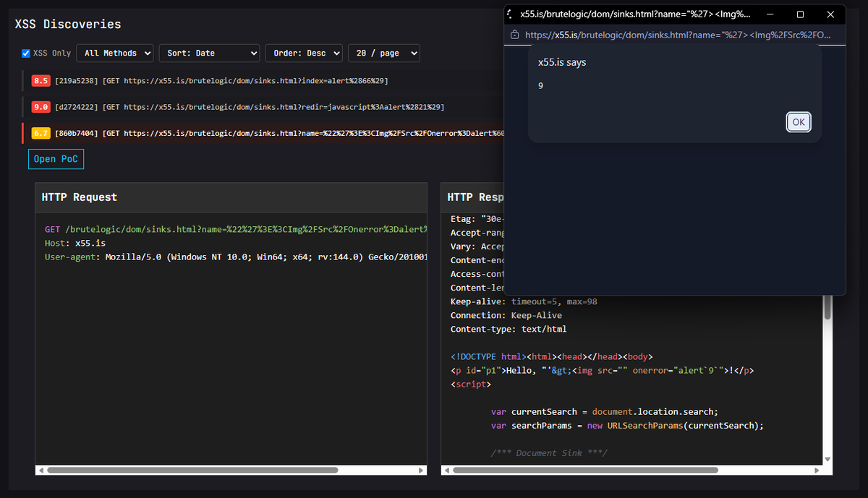Click the HTTP Response panel header
The height and width of the screenshot is (498, 868).
click(x=472, y=197)
